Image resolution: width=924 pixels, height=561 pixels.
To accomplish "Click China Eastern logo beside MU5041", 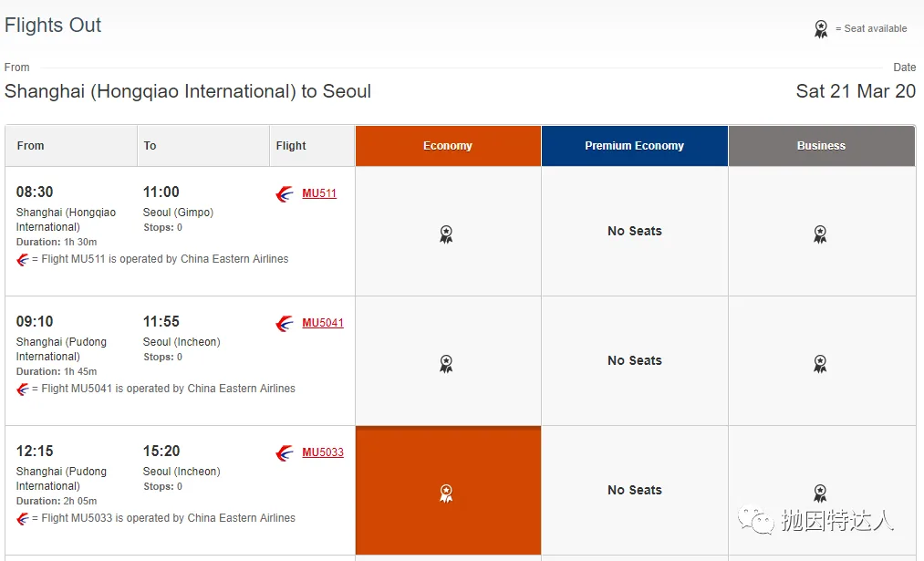I will [285, 324].
